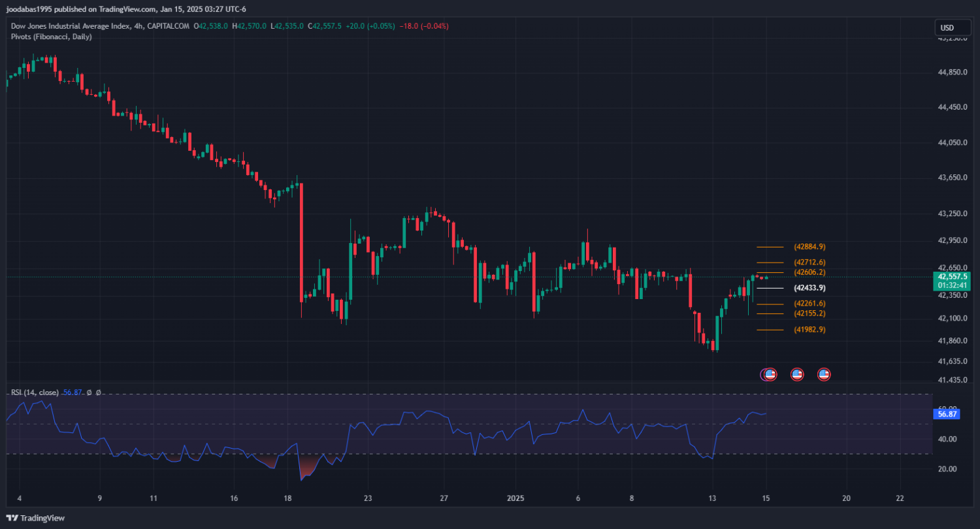Select the RSI (14, close) indicator legend

click(x=35, y=393)
